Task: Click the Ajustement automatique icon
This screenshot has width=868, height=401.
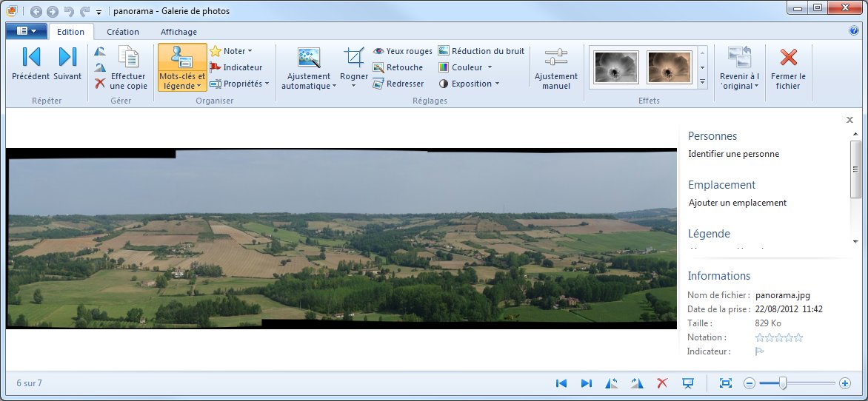Action: pyautogui.click(x=309, y=58)
